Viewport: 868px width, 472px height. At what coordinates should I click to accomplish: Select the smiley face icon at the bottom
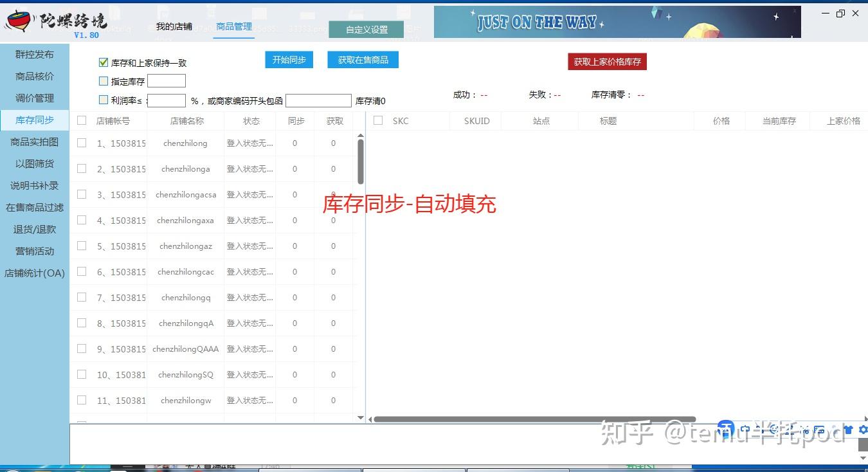pos(774,428)
